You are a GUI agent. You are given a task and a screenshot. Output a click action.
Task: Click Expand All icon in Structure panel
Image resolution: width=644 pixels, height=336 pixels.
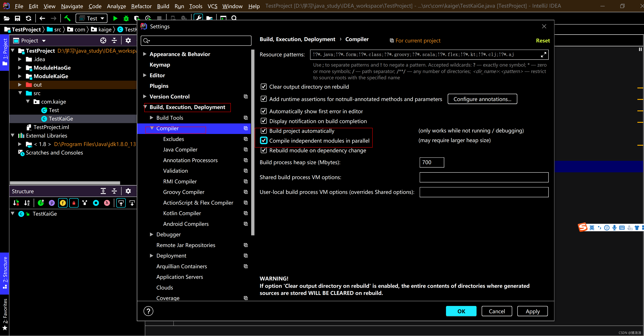pyautogui.click(x=103, y=191)
